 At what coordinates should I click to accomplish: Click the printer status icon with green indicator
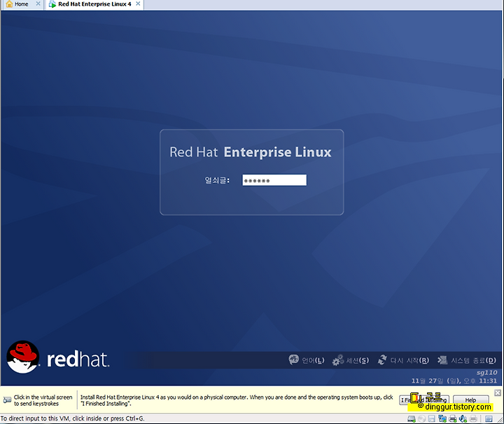(453, 419)
